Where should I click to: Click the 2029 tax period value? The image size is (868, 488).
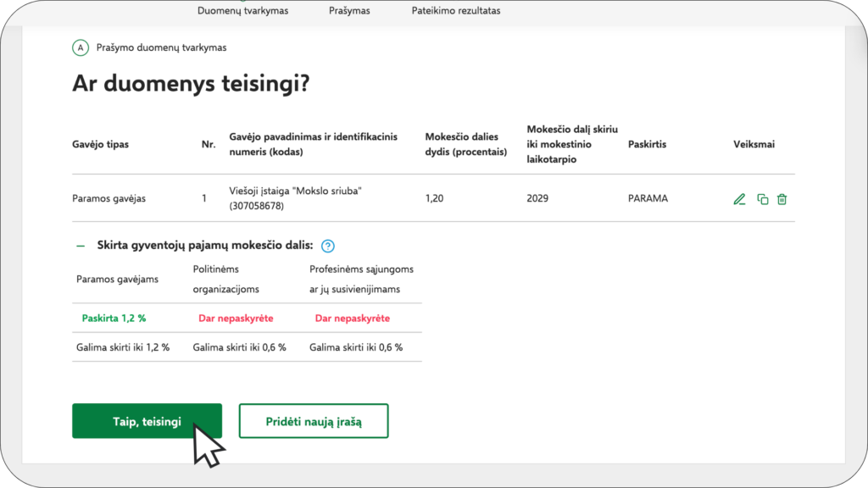[537, 199]
